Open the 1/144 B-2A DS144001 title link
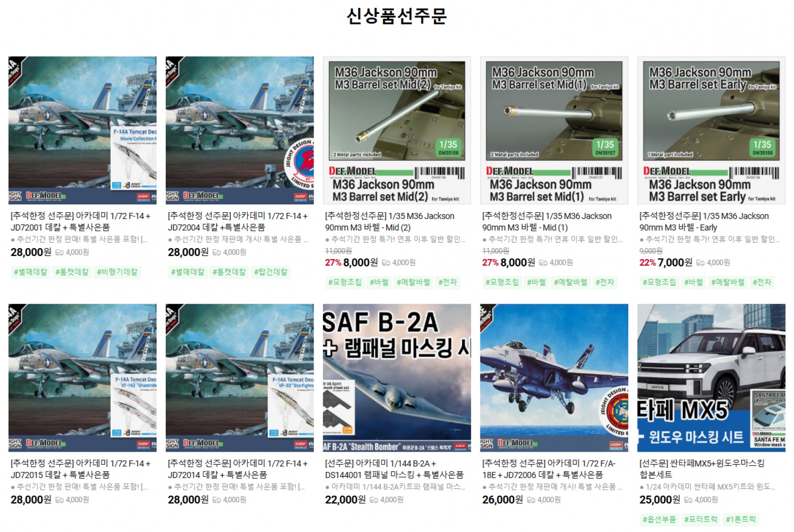 tap(394, 469)
